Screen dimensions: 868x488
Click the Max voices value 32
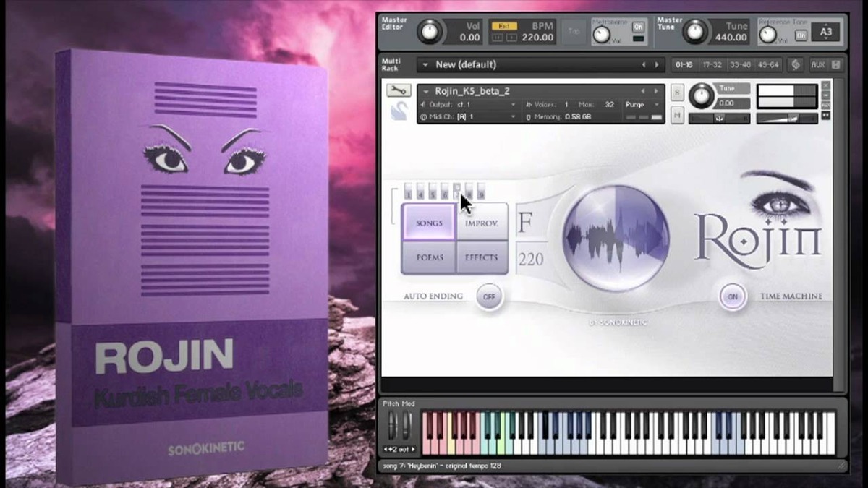coord(610,105)
